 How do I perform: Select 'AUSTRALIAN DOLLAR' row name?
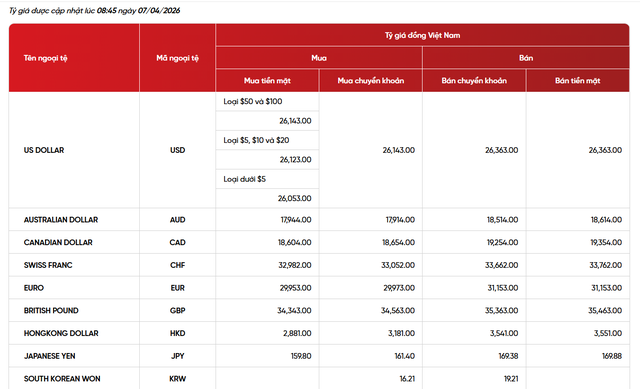tap(61, 220)
